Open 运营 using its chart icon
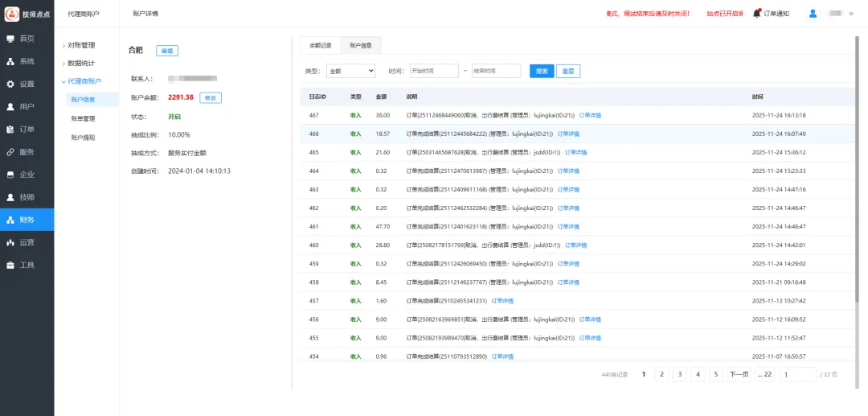 pos(10,242)
